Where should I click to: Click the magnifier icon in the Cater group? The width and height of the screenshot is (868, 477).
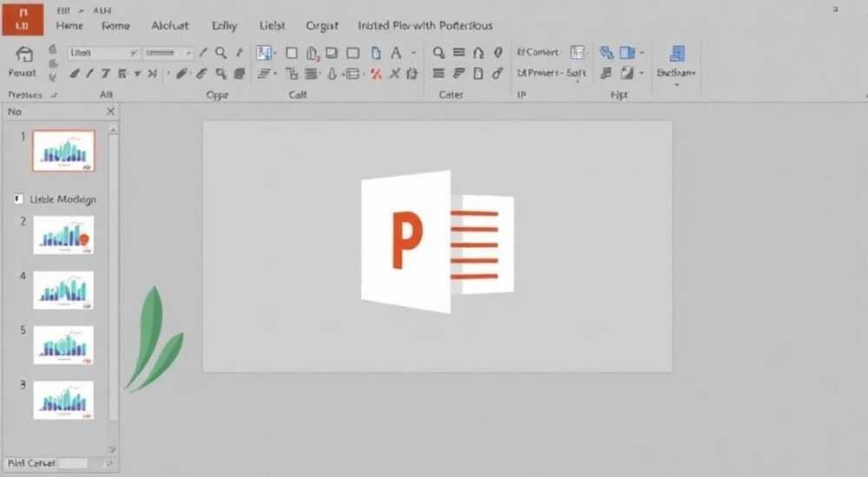coord(439,53)
